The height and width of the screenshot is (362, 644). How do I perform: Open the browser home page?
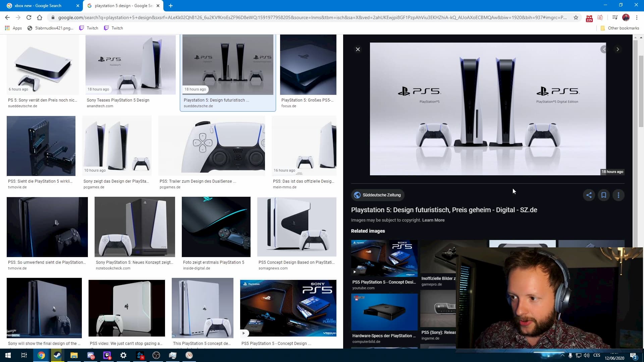coord(40,17)
